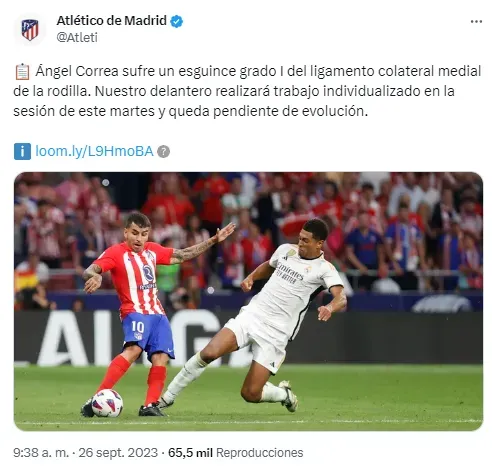Enlarge the attached match photo
492x473 pixels.
tap(248, 301)
